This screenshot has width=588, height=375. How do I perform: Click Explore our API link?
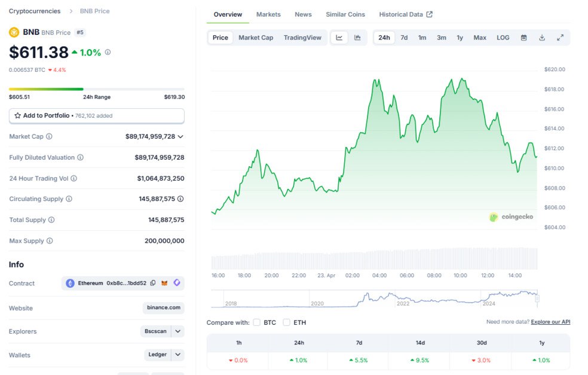click(550, 322)
